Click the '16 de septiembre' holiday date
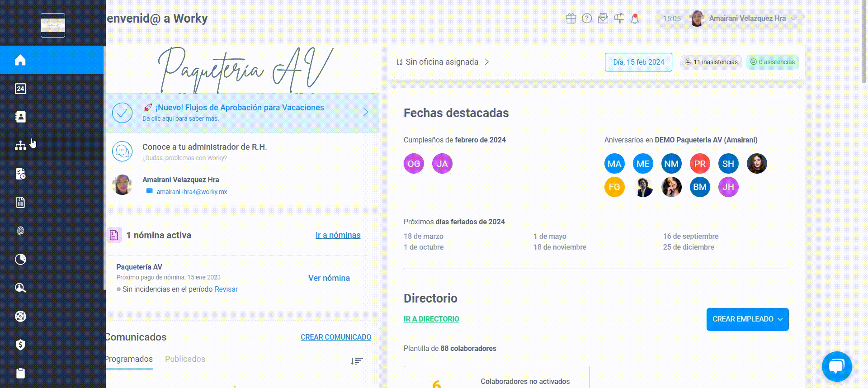The width and height of the screenshot is (868, 388). [x=691, y=236]
